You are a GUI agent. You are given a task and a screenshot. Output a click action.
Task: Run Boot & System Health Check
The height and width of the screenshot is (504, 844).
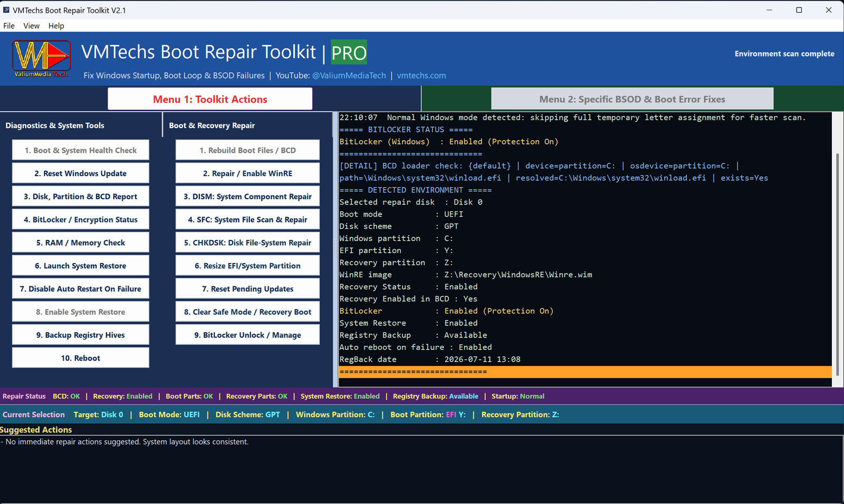[x=81, y=150]
